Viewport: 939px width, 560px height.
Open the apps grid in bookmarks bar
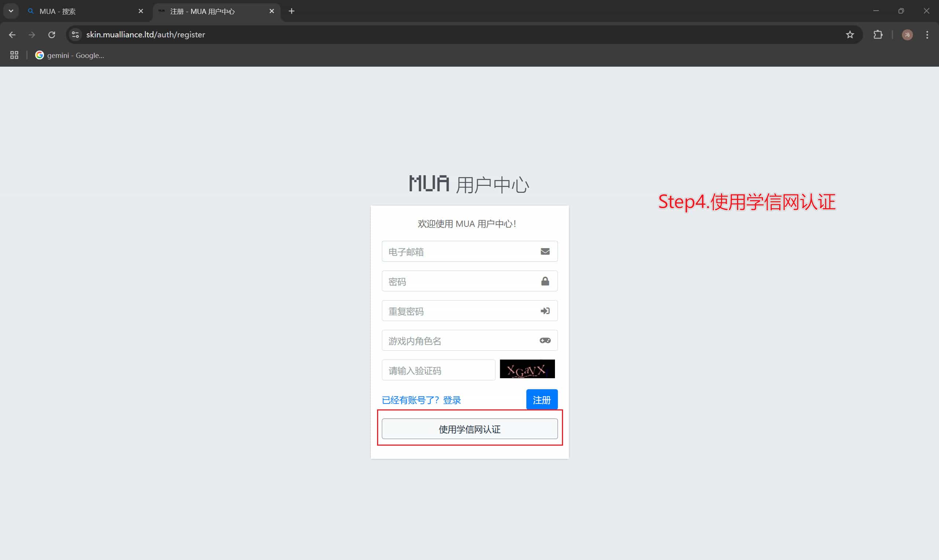click(14, 55)
